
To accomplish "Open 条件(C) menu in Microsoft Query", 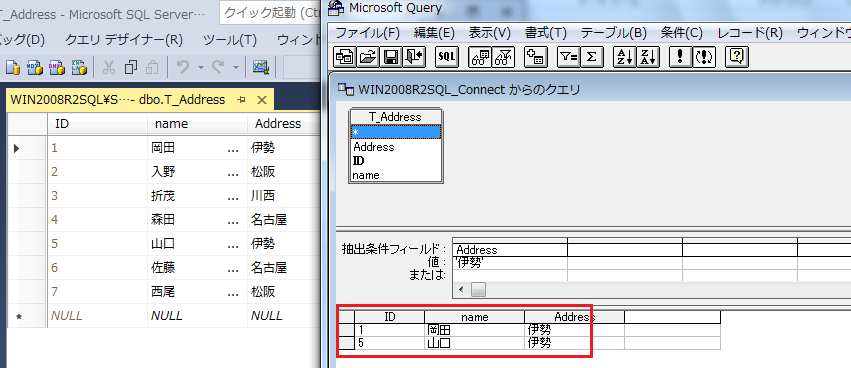I will (682, 33).
